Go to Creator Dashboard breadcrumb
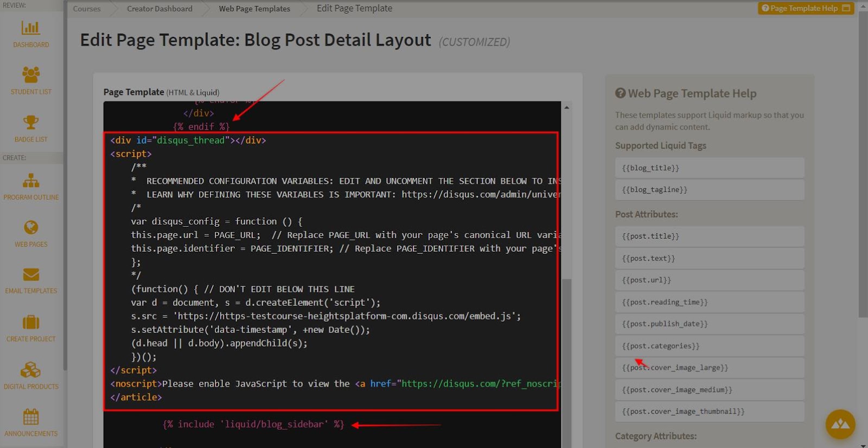Viewport: 868px width, 448px height. (159, 9)
